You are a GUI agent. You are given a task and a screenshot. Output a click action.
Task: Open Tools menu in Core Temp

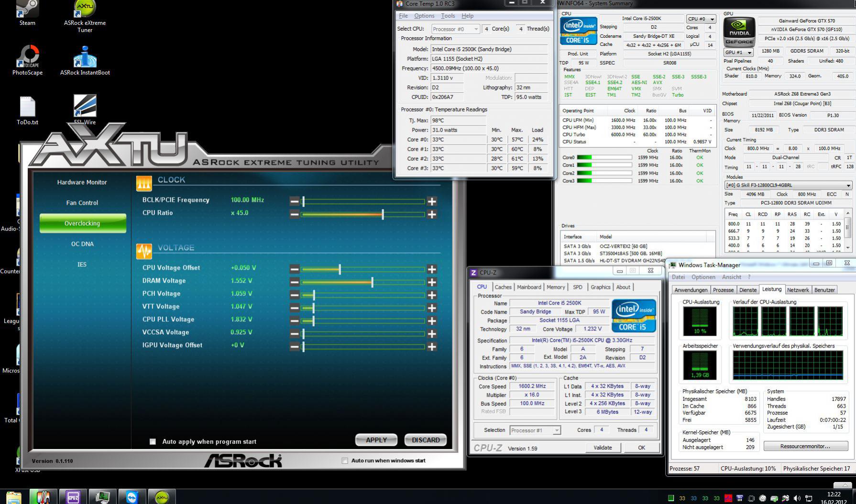[448, 16]
